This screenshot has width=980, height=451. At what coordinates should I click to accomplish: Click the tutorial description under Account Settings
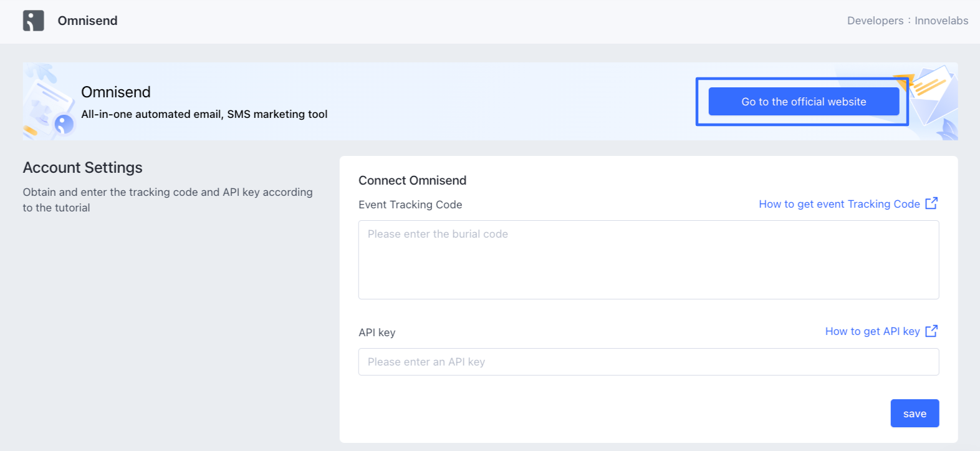[168, 200]
